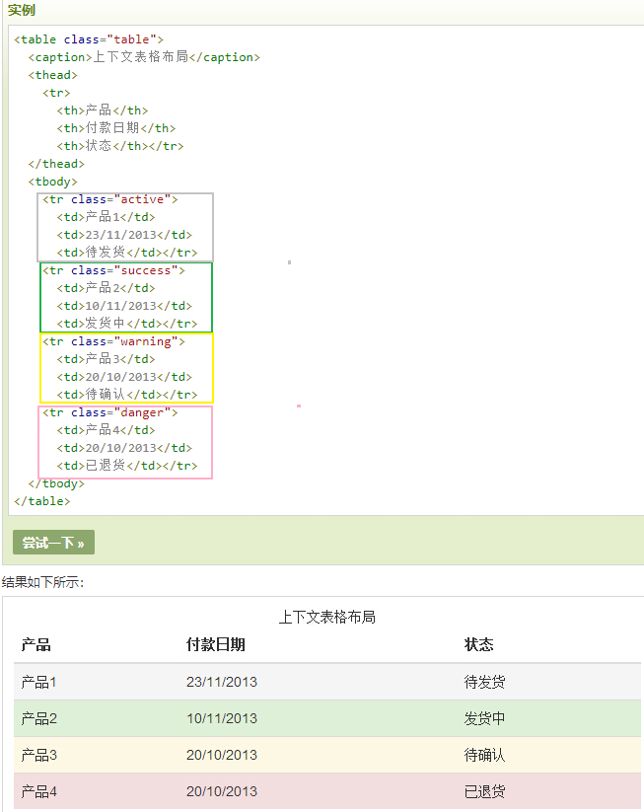Click the 20/10/2013 cell in 产品3 row

[x=222, y=755]
